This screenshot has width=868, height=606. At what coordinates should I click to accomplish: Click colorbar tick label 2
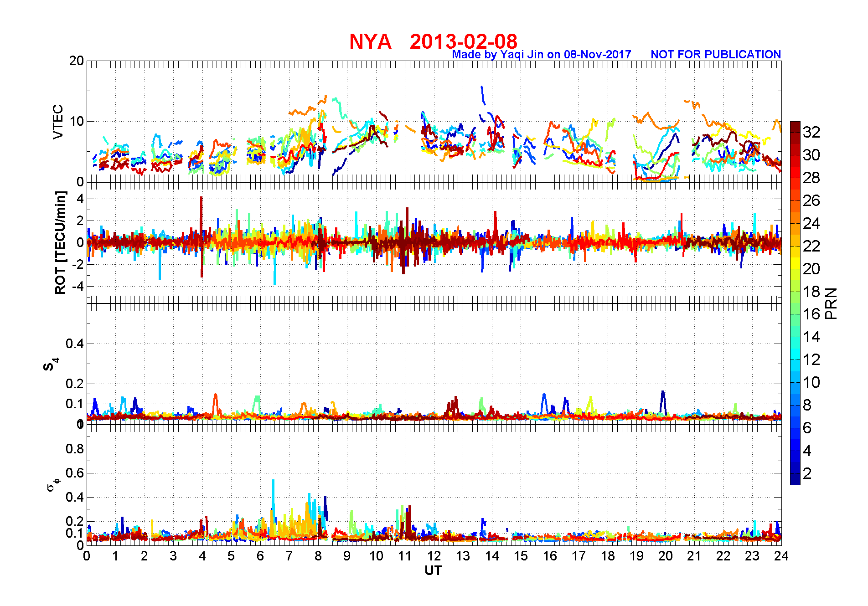point(807,473)
